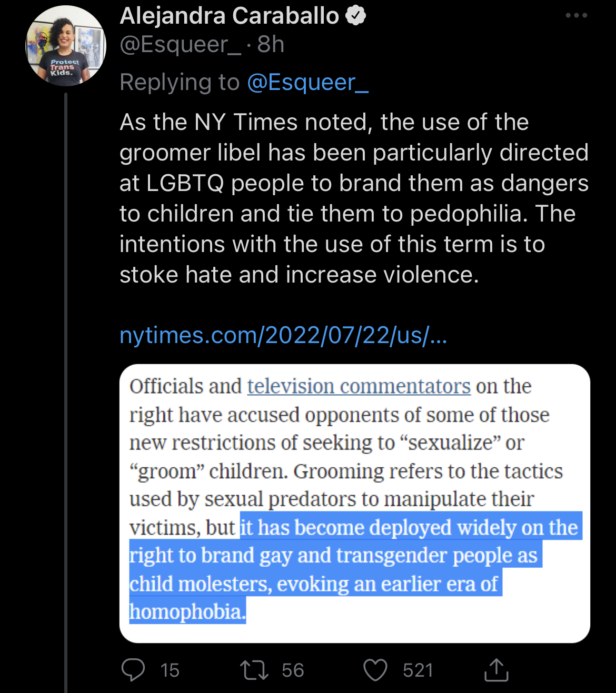Like the tweet with the heart icon
Screen dimensions: 616x693
pyautogui.click(x=375, y=670)
